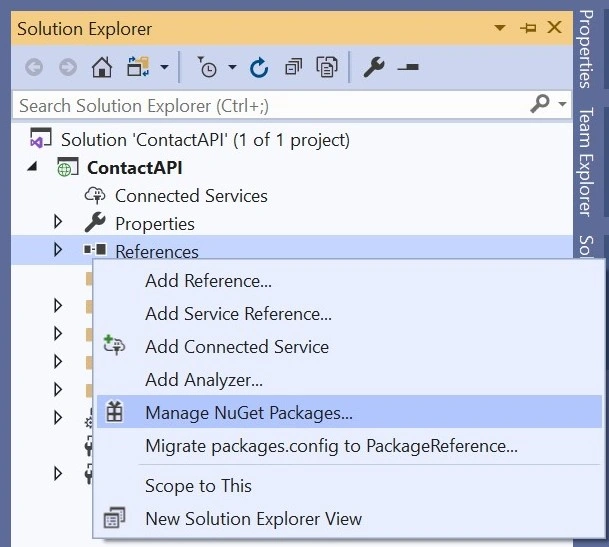Click the NuGet package gift icon
The width and height of the screenshot is (609, 547).
click(115, 412)
